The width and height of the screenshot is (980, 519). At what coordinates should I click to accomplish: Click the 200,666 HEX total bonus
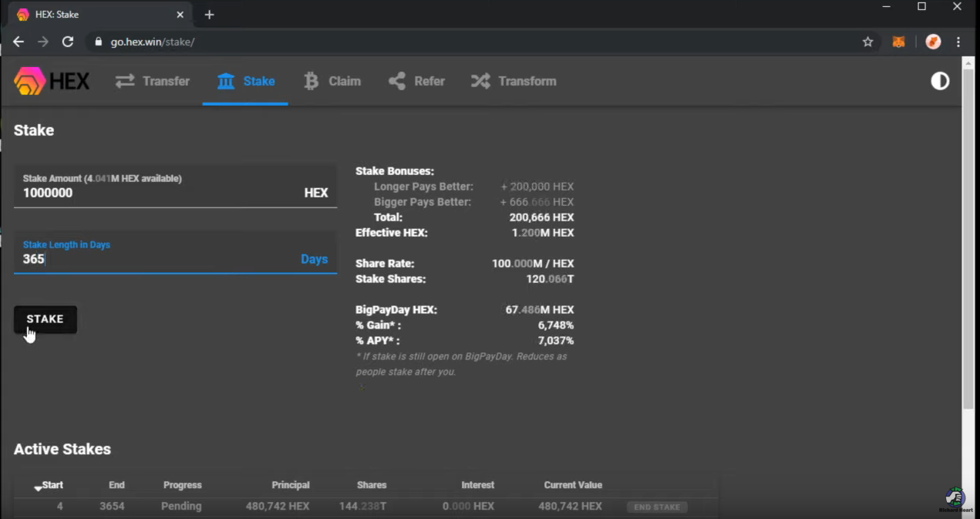pos(541,217)
